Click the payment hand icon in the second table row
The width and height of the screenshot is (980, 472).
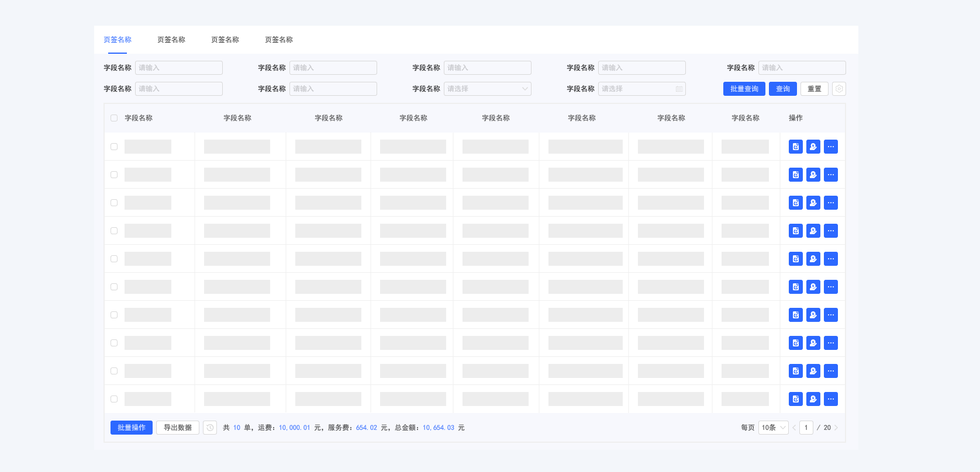[813, 175]
